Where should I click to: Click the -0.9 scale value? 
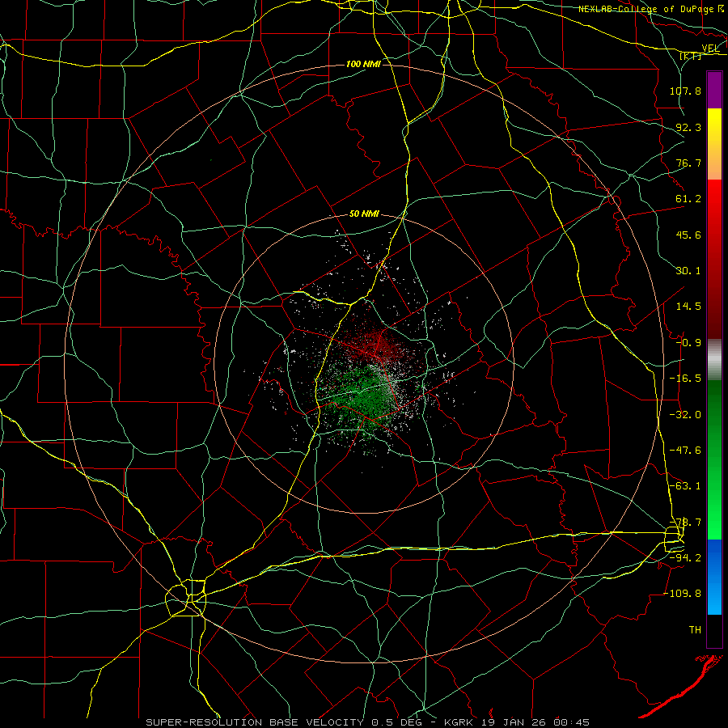pyautogui.click(x=688, y=343)
